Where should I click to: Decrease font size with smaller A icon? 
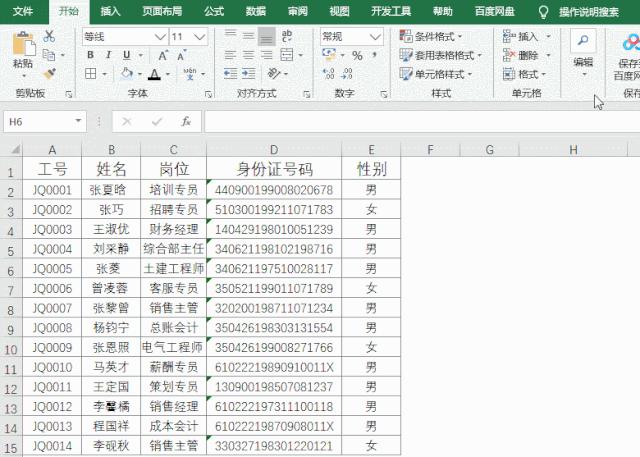click(182, 55)
